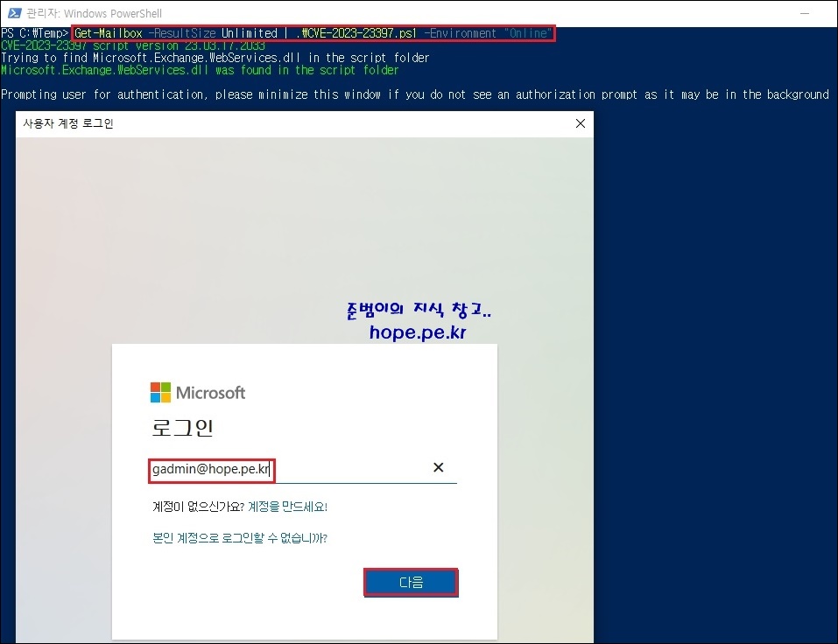838x644 pixels.
Task: Click the '관리자: Windows PowerShell' window title
Action: 94,13
